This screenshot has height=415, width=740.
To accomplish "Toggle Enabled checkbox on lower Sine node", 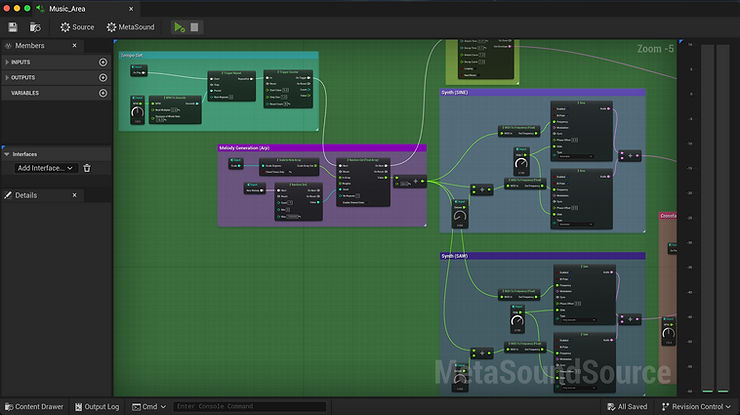I will 568,177.
